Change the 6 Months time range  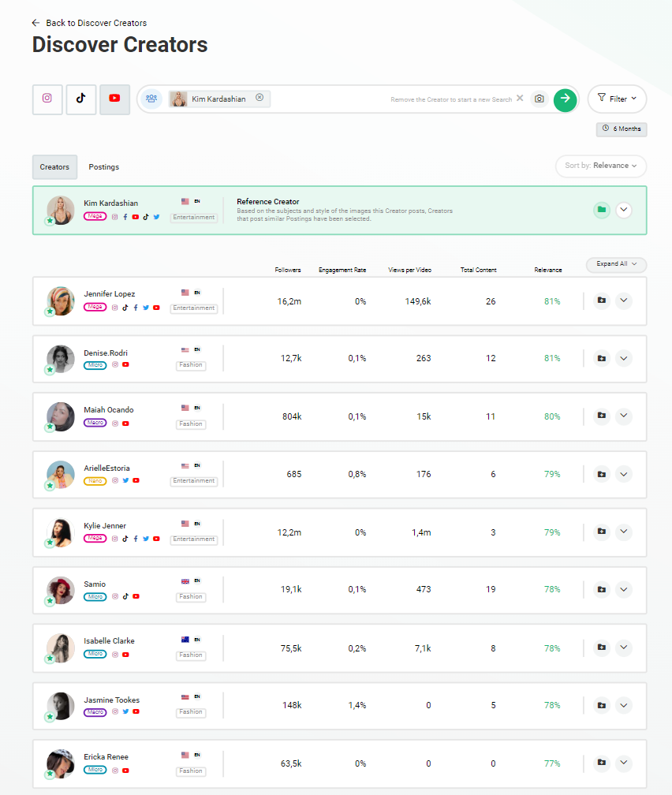[x=622, y=129]
